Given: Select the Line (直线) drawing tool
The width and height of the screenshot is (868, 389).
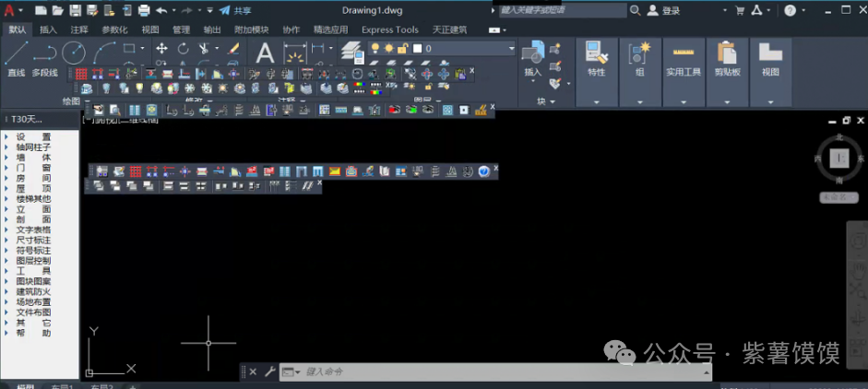Looking at the screenshot, I should pyautogui.click(x=16, y=57).
